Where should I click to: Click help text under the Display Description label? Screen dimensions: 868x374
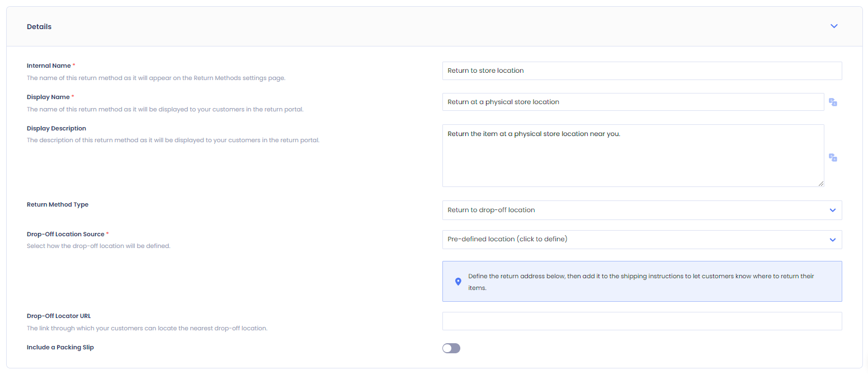[173, 141]
